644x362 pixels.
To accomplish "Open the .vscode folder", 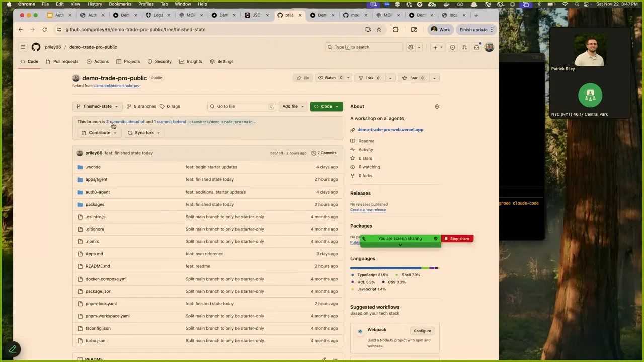I will click(x=93, y=167).
